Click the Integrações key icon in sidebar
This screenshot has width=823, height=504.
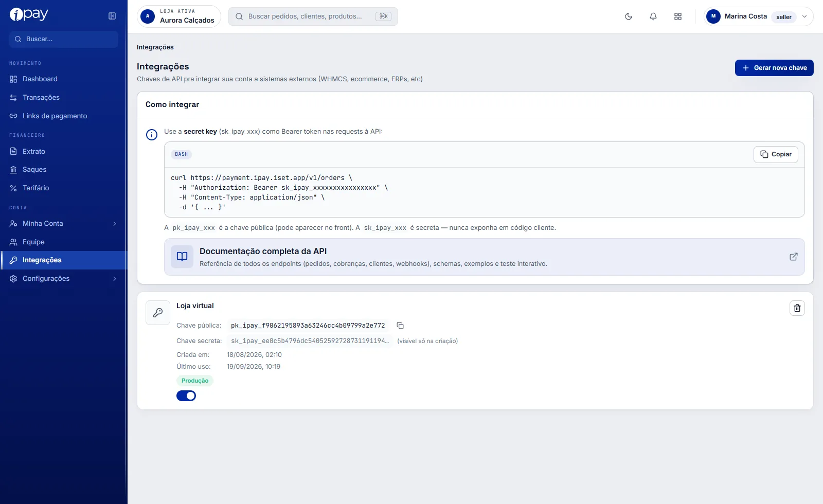coord(13,260)
